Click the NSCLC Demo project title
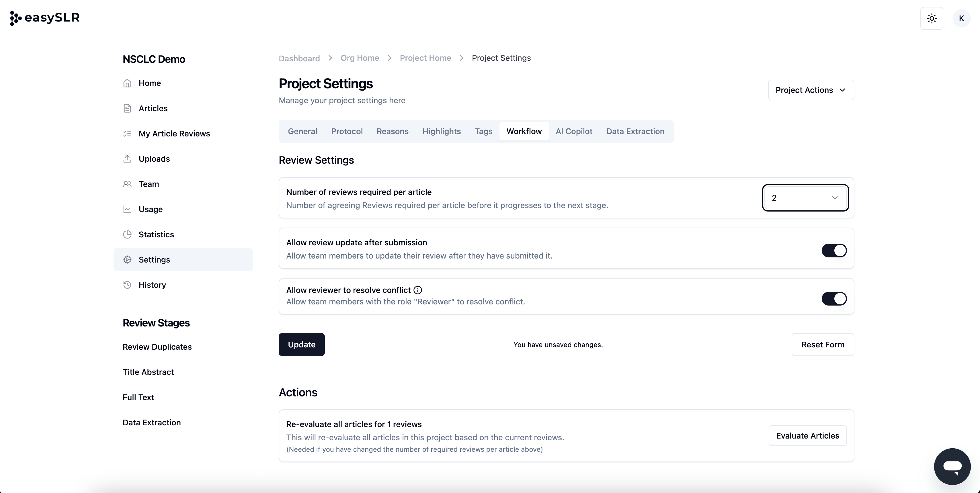 tap(154, 59)
